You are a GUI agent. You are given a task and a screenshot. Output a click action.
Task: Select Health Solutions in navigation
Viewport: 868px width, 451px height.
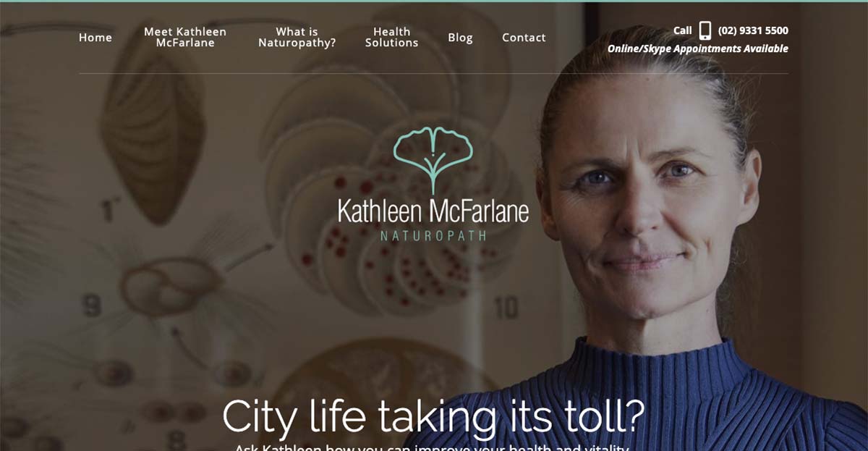tap(391, 38)
